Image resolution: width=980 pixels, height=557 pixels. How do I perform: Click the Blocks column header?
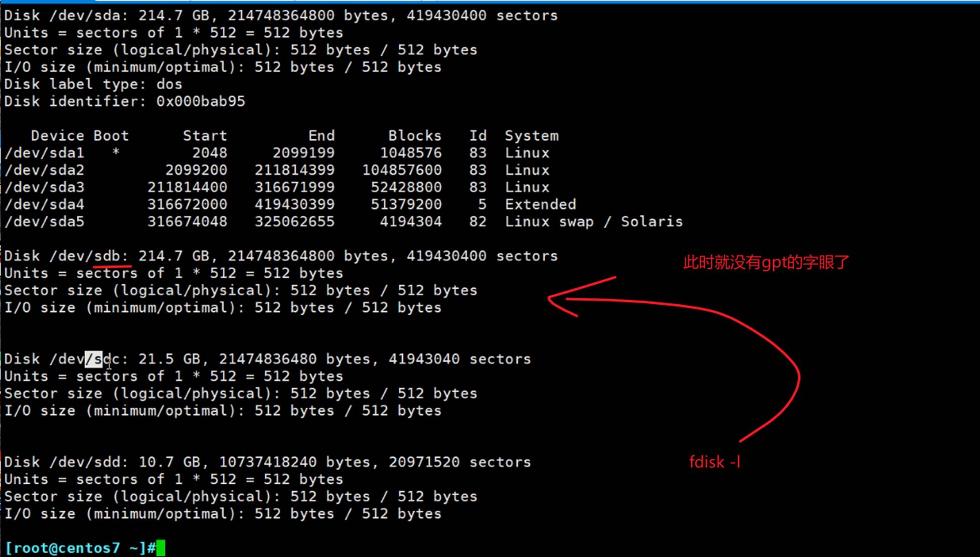pos(415,136)
